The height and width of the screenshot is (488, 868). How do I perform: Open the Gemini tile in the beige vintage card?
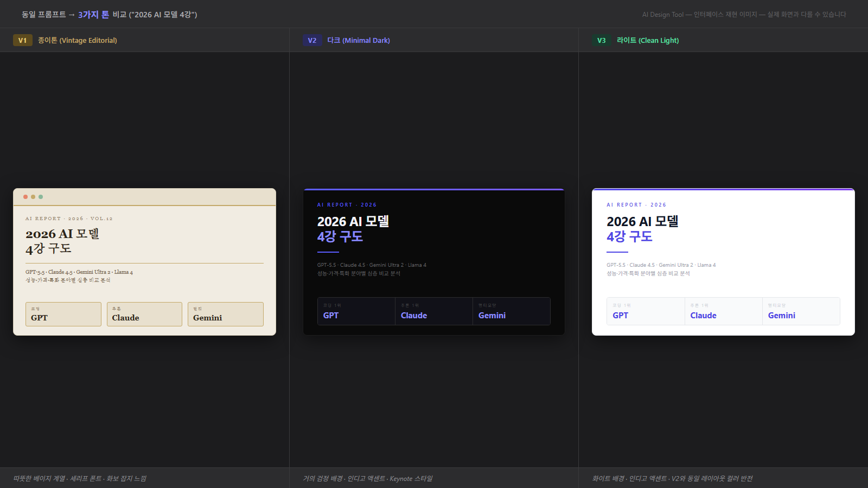pos(226,314)
